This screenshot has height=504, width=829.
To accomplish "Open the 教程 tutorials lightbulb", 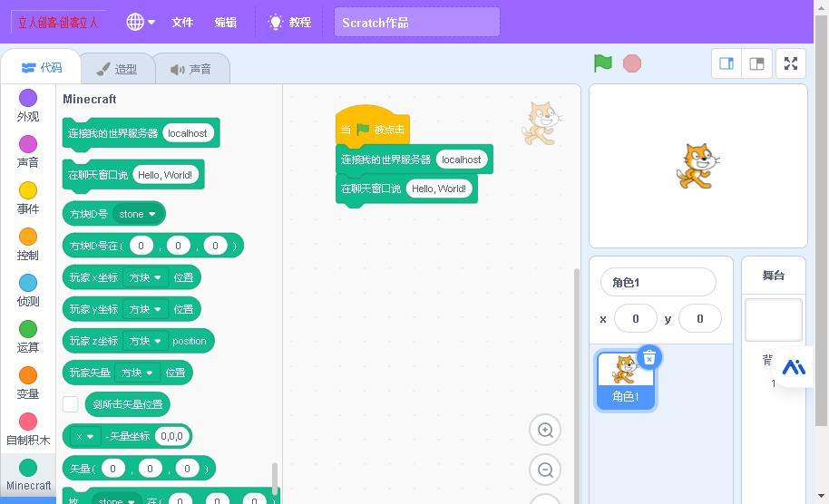I will (276, 22).
